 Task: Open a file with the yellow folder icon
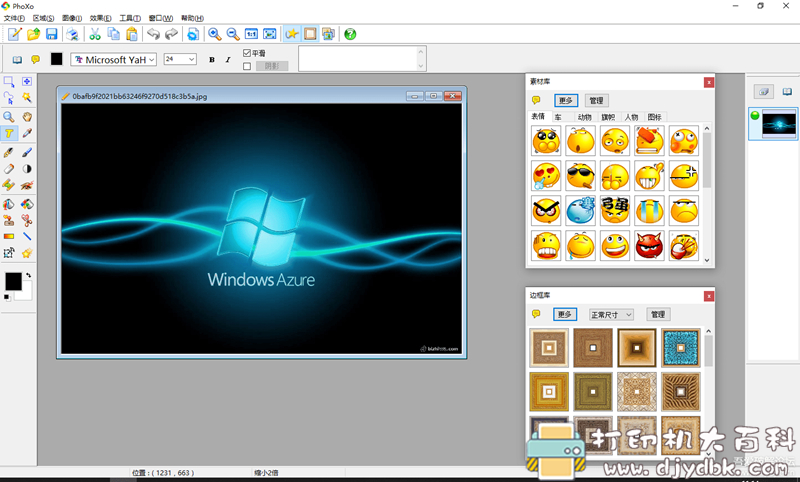(33, 34)
